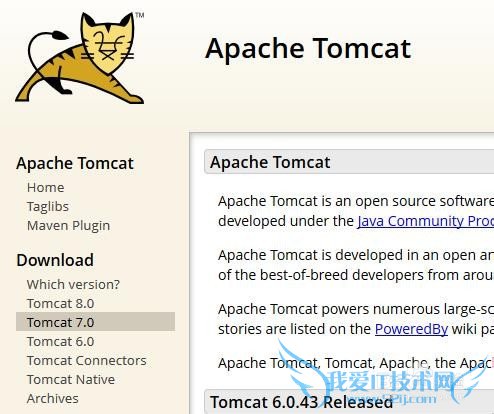This screenshot has width=494, height=414.
Task: Click the 'Apache Tomcat' content section header
Action: pos(349,162)
